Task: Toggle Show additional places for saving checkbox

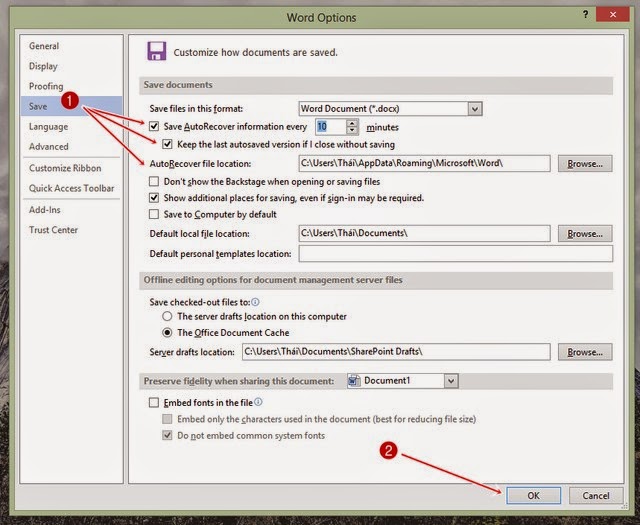Action: point(154,198)
